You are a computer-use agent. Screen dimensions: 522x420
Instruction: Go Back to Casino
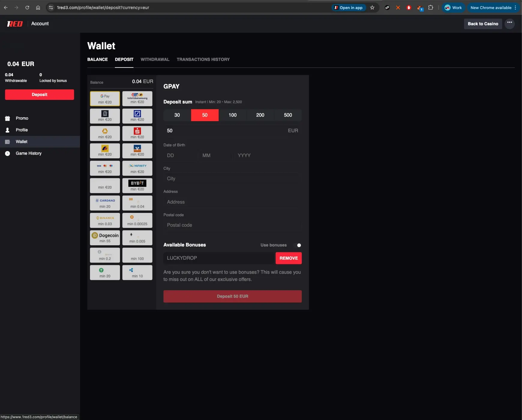click(x=483, y=24)
